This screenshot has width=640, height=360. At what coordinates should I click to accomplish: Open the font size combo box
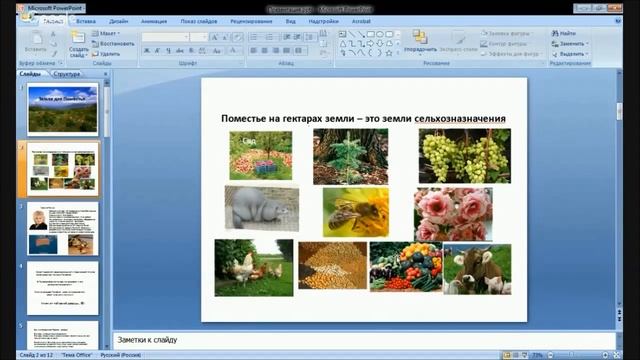pyautogui.click(x=199, y=37)
